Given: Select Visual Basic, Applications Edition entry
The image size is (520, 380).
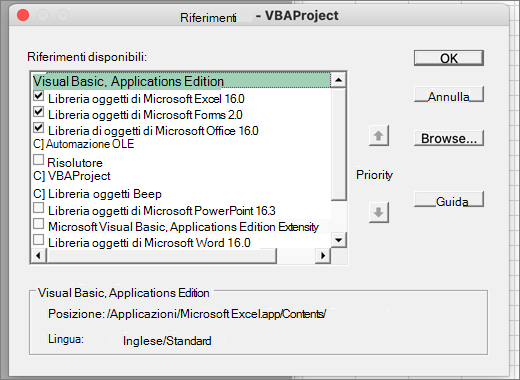Looking at the screenshot, I should tap(181, 81).
